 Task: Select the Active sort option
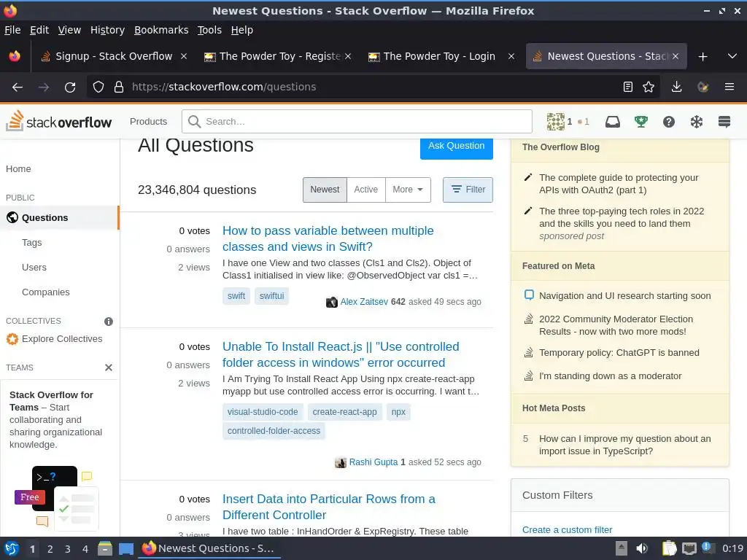[366, 190]
